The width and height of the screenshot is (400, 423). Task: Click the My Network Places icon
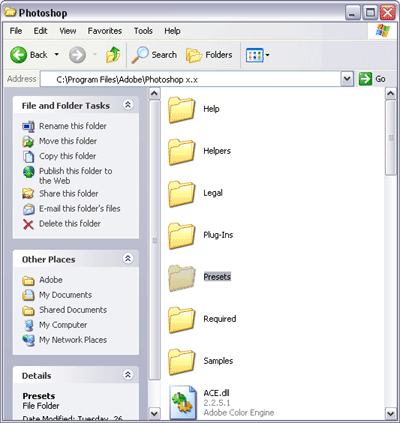point(29,340)
